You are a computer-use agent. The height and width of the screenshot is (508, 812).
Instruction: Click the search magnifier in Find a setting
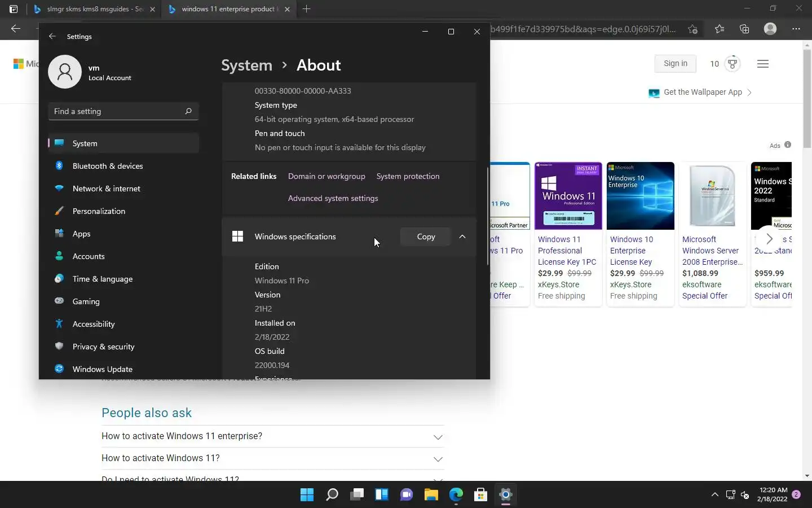188,111
